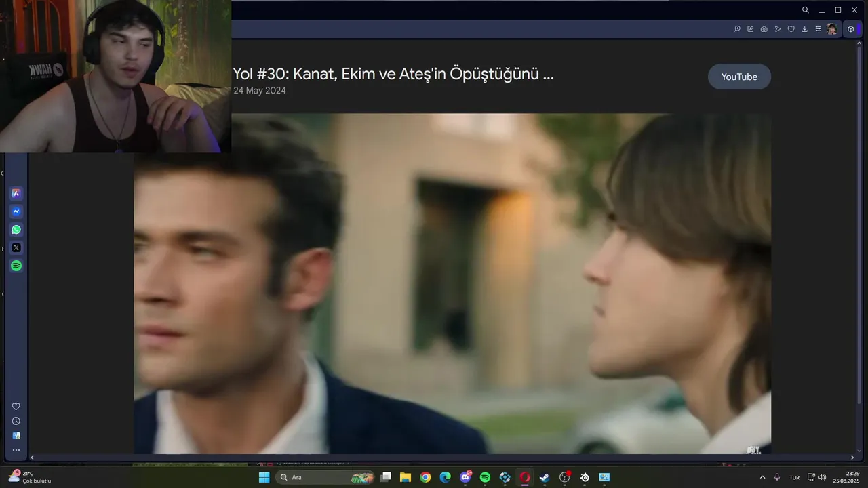This screenshot has width=868, height=488.
Task: Open the Aria AI sidebar icon
Action: (16, 193)
